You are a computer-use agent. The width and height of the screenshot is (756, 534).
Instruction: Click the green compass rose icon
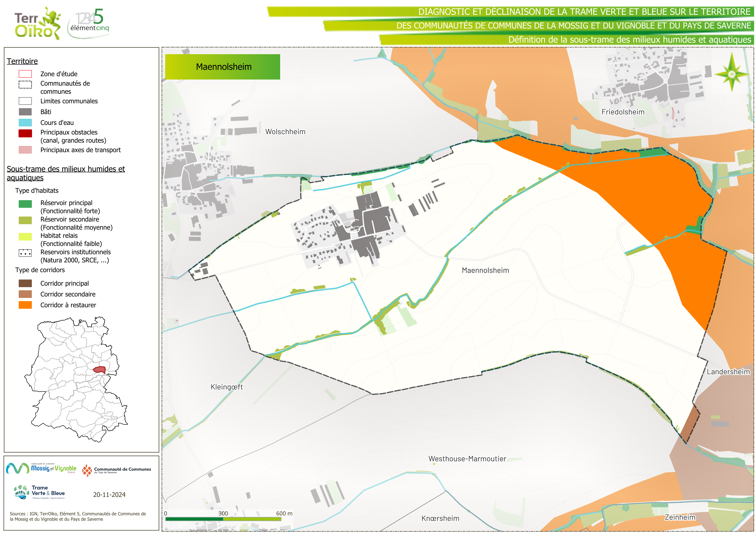[x=732, y=74]
